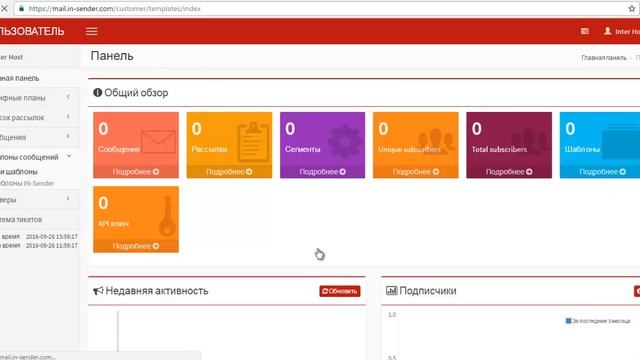Expand the серверы sidebar chevron

(68, 199)
